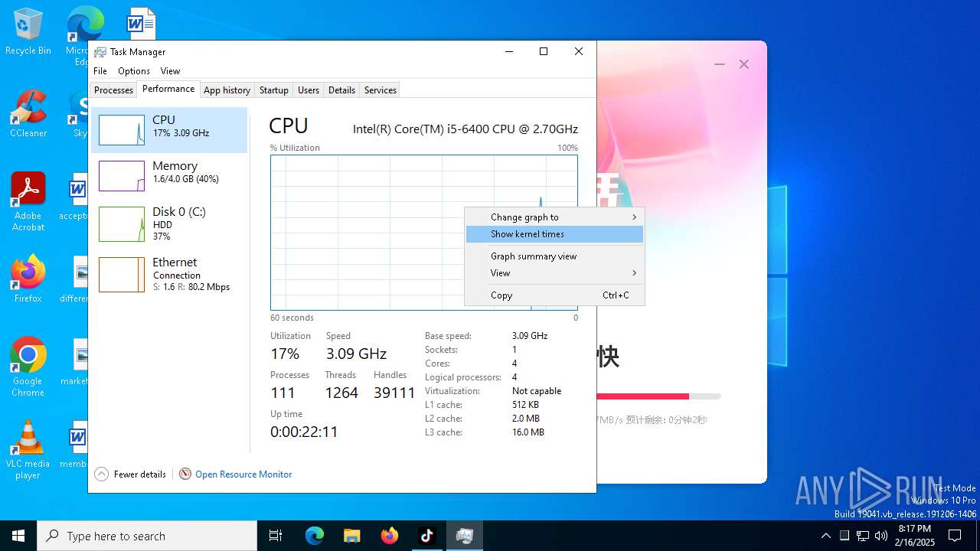Open Task View on the taskbar
The height and width of the screenshot is (551, 980).
tap(276, 536)
